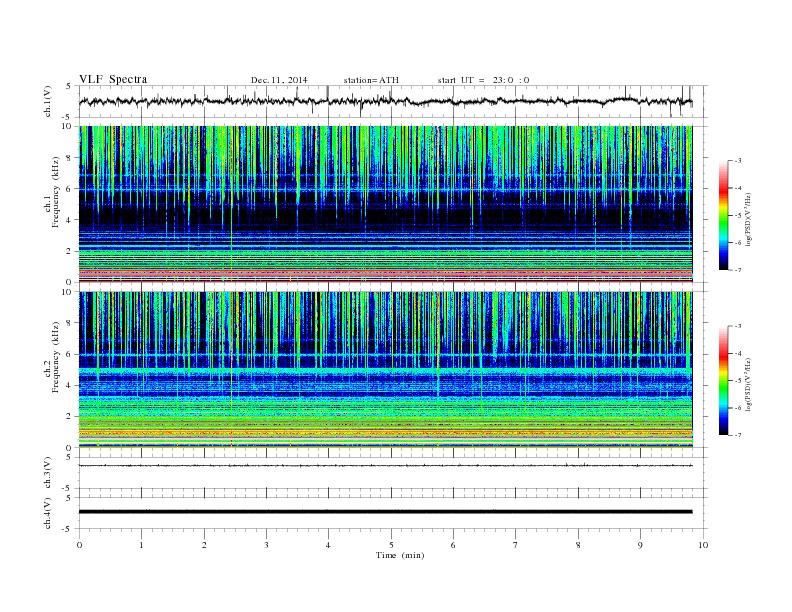Click the ch.3 thin waveform trace
The image size is (792, 612).
(x=385, y=465)
